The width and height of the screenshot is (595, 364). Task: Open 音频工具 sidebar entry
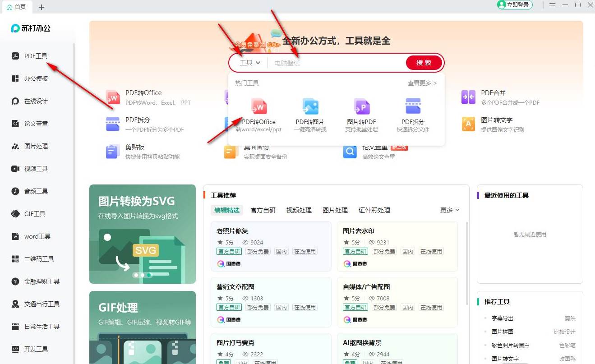30,191
